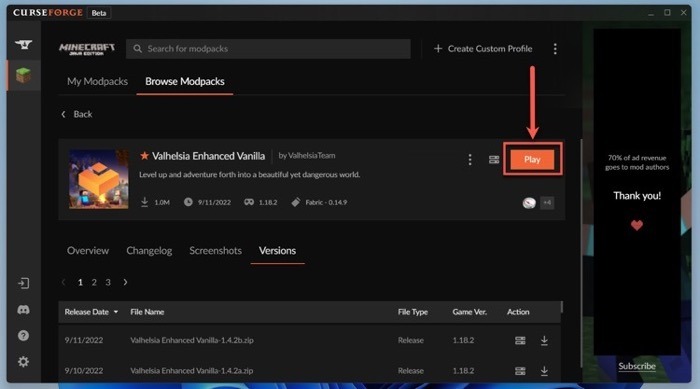Open the CurseForge anvil home icon
The height and width of the screenshot is (389, 700).
tap(23, 45)
